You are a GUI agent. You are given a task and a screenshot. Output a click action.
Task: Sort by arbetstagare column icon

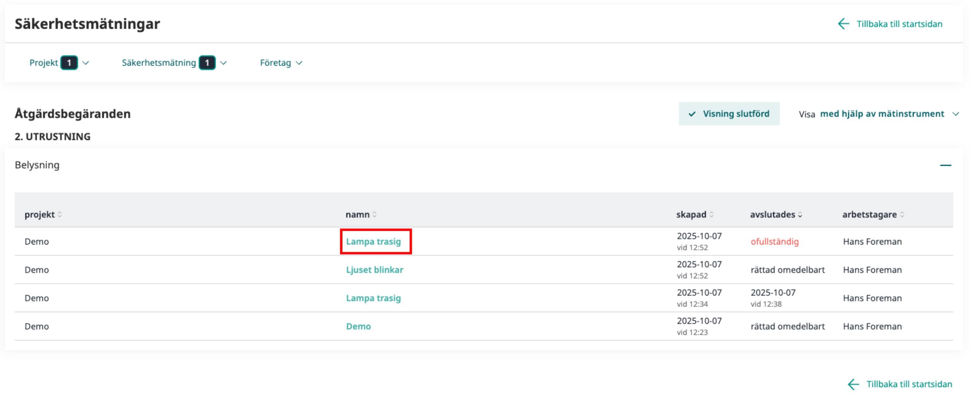click(x=902, y=215)
